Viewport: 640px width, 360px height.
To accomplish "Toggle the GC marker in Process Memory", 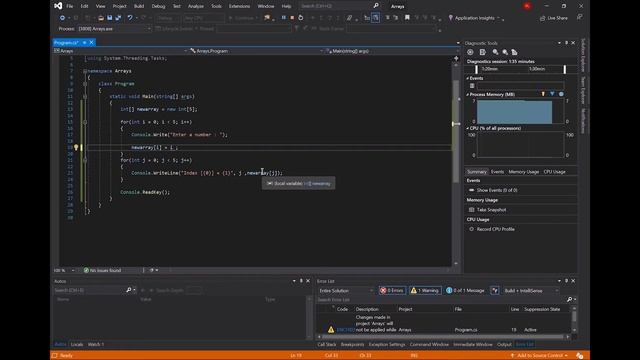I will pos(543,94).
